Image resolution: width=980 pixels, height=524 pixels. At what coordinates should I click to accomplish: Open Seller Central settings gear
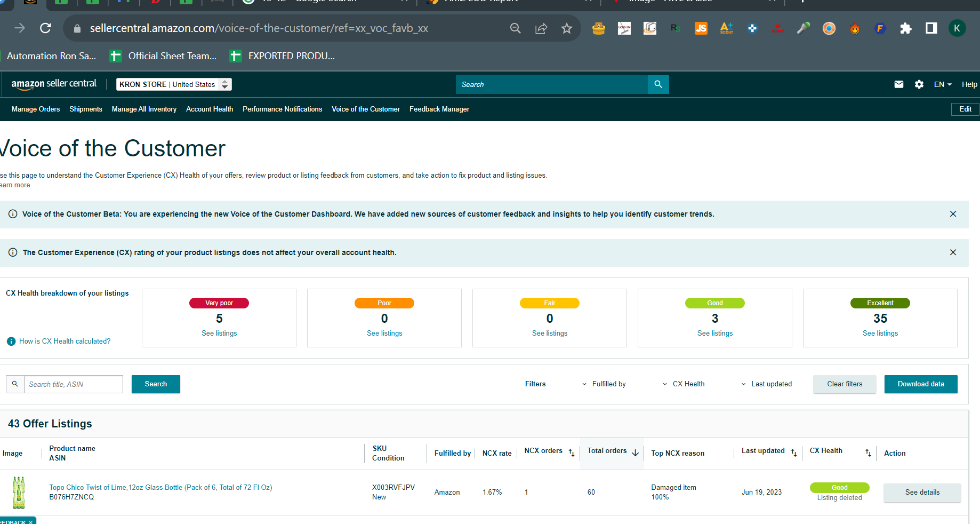919,84
